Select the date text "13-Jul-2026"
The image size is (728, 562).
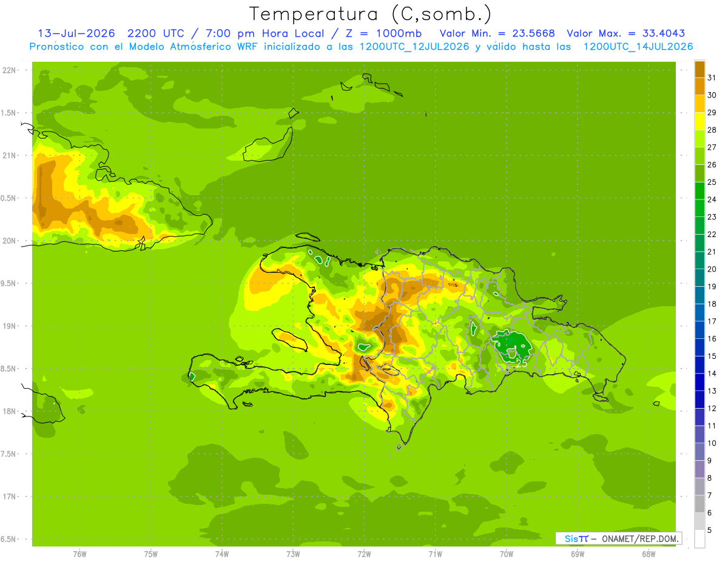(76, 33)
